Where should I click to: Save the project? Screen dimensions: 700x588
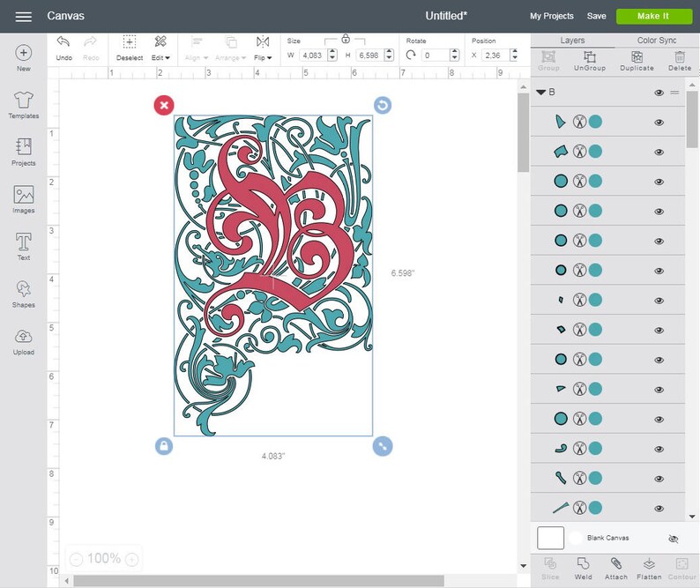pyautogui.click(x=597, y=16)
